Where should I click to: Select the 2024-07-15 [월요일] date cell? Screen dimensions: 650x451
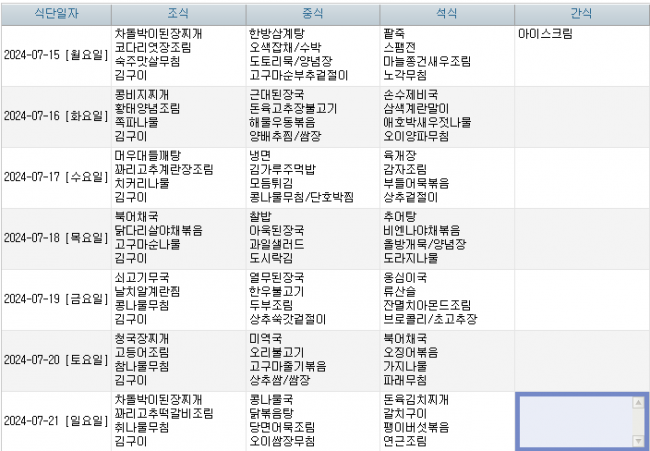pos(55,54)
